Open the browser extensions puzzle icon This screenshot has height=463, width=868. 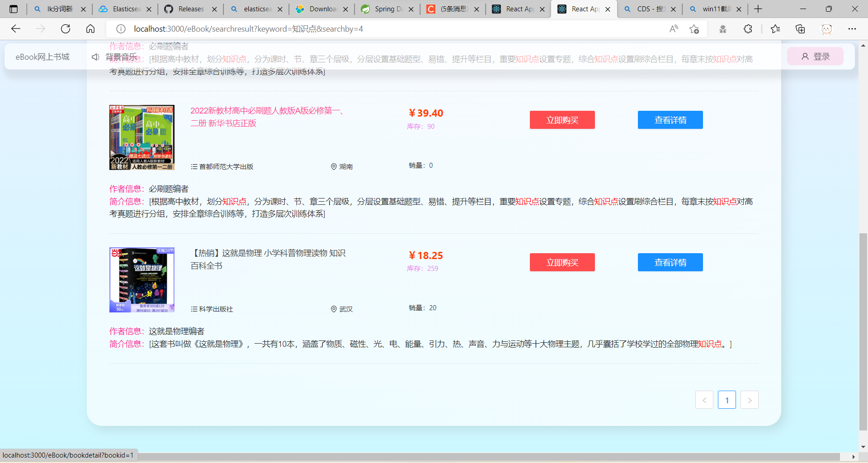click(x=748, y=29)
